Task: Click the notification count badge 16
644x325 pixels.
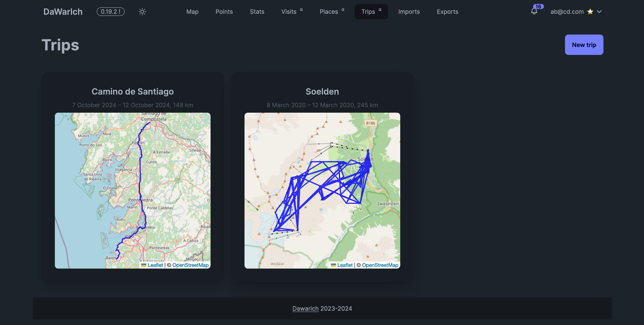Action: tap(538, 6)
